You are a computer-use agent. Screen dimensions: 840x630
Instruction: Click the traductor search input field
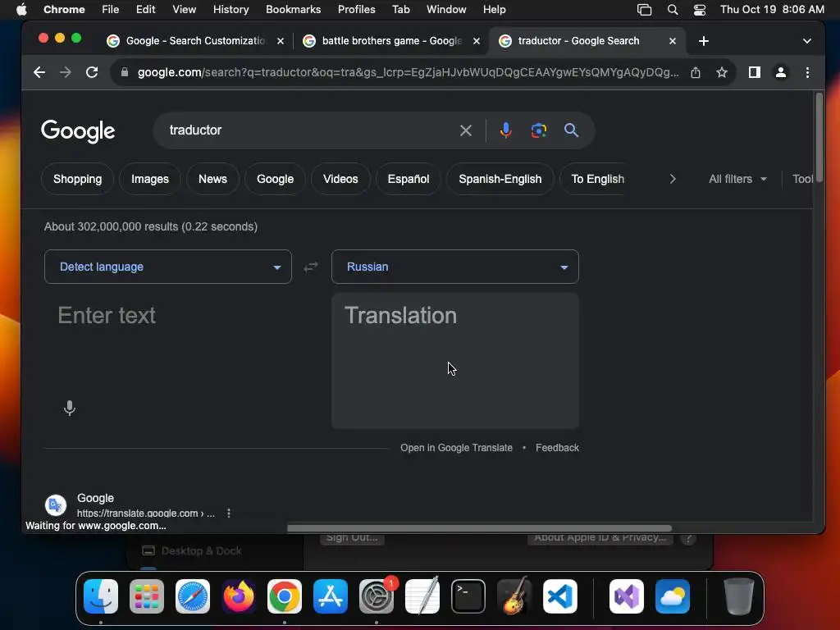point(311,130)
